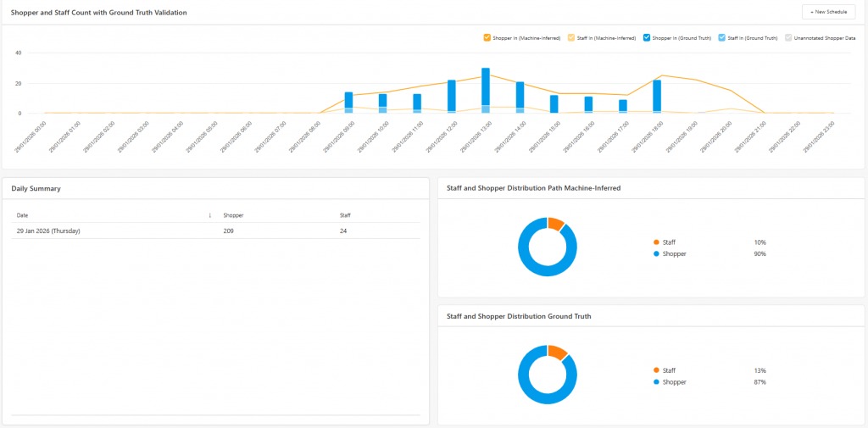Click orange Staff dot in Ground Truth legend
The image size is (868, 428).
(x=656, y=370)
